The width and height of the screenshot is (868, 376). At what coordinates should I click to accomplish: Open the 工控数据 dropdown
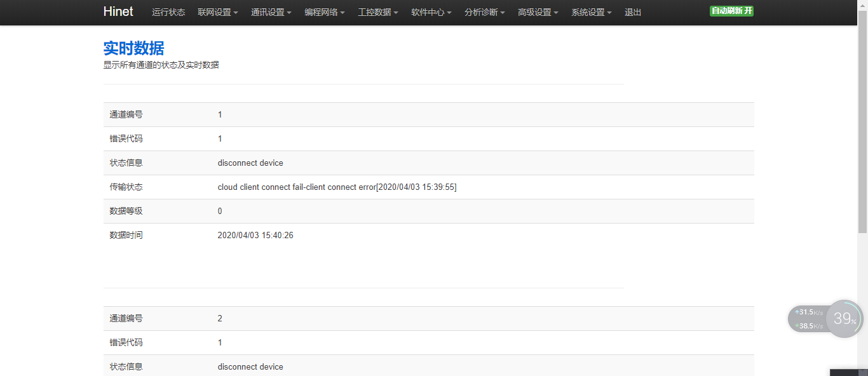click(x=378, y=12)
